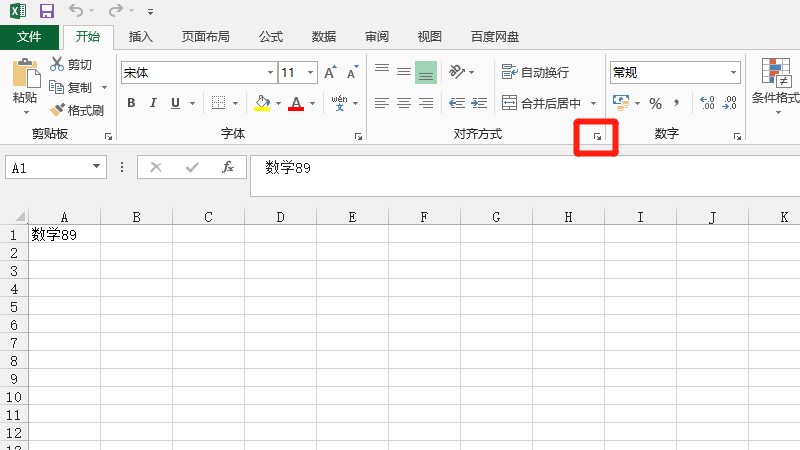Toggle 自动换行 wrap text
This screenshot has height=450, width=800.
tap(535, 72)
